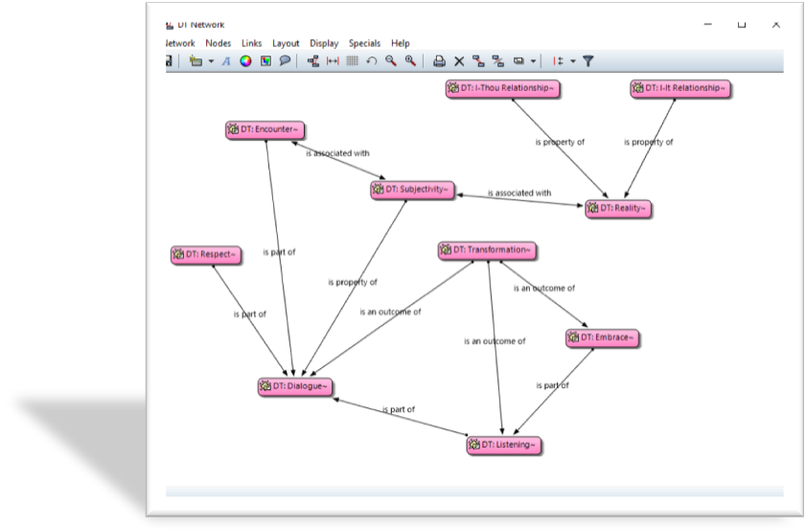
Task: Select the DT: Reality node
Action: click(618, 209)
